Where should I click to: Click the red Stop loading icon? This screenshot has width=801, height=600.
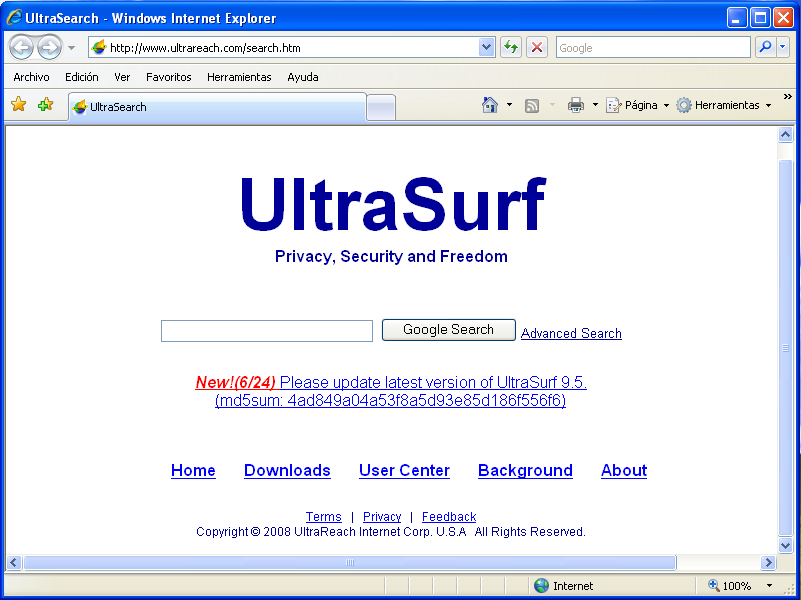click(x=537, y=47)
